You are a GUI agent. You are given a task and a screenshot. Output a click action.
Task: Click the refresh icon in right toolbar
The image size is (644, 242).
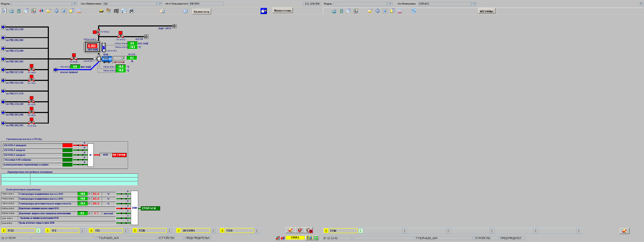414,11
